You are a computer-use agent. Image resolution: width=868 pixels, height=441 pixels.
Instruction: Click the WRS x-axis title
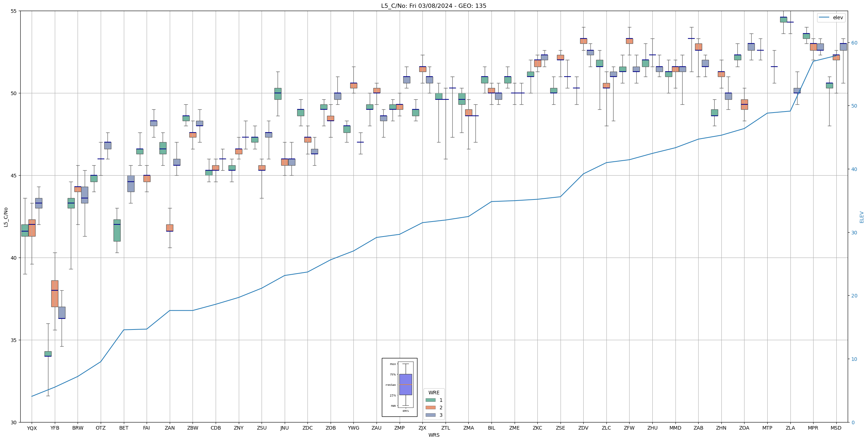coord(433,435)
